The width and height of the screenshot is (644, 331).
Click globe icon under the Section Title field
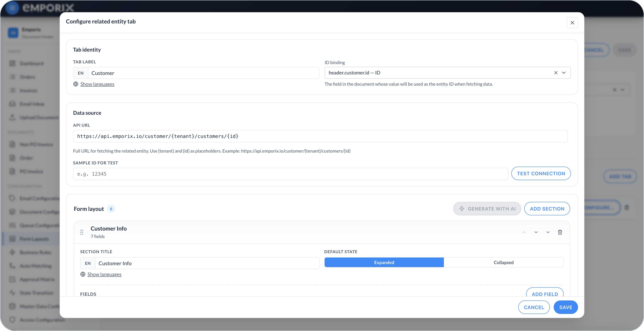pos(83,274)
